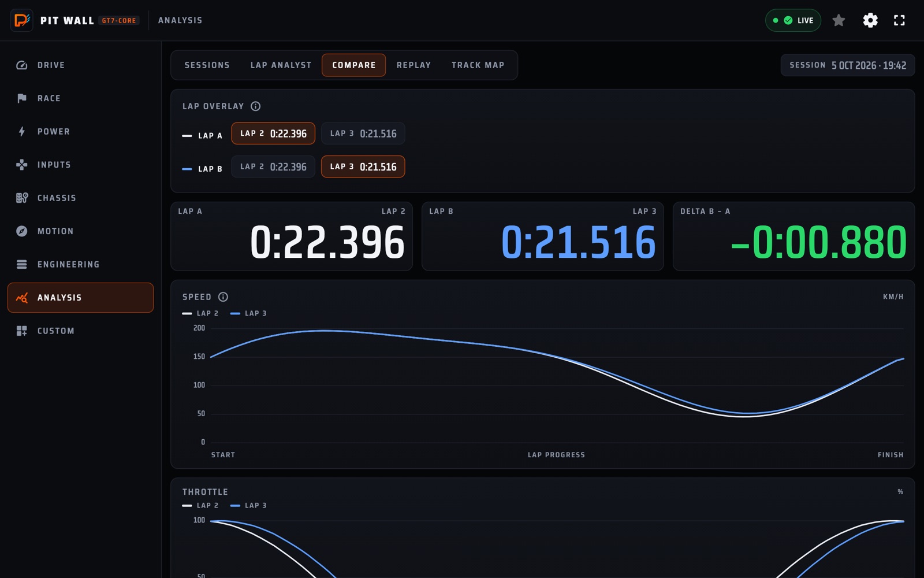Open the Custom dashboard icon

tap(22, 331)
